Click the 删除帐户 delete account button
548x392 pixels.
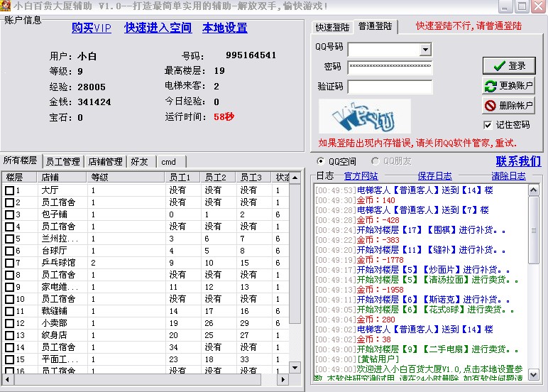(508, 105)
